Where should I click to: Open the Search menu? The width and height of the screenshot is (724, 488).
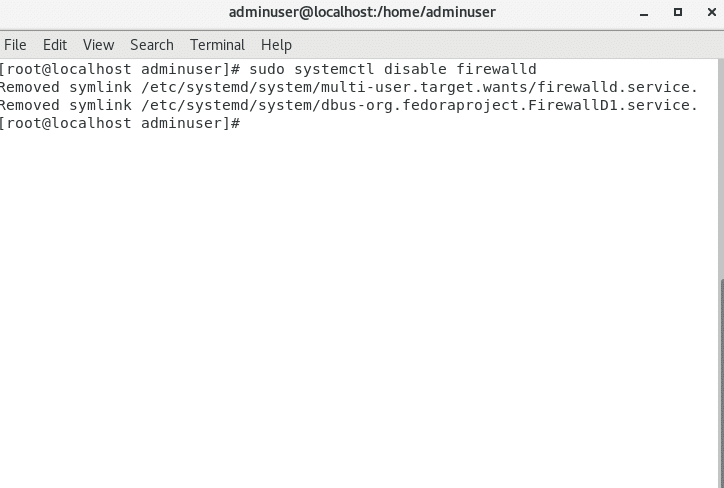click(x=151, y=45)
